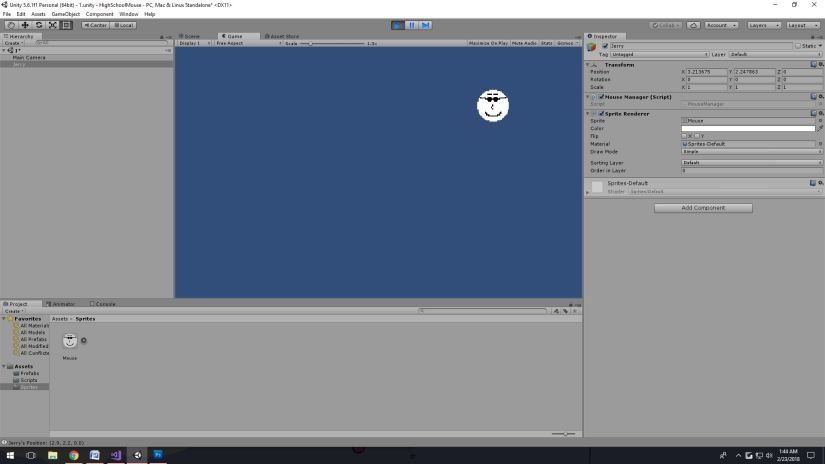The image size is (825, 464).
Task: Toggle the Static checkbox
Action: (x=798, y=46)
